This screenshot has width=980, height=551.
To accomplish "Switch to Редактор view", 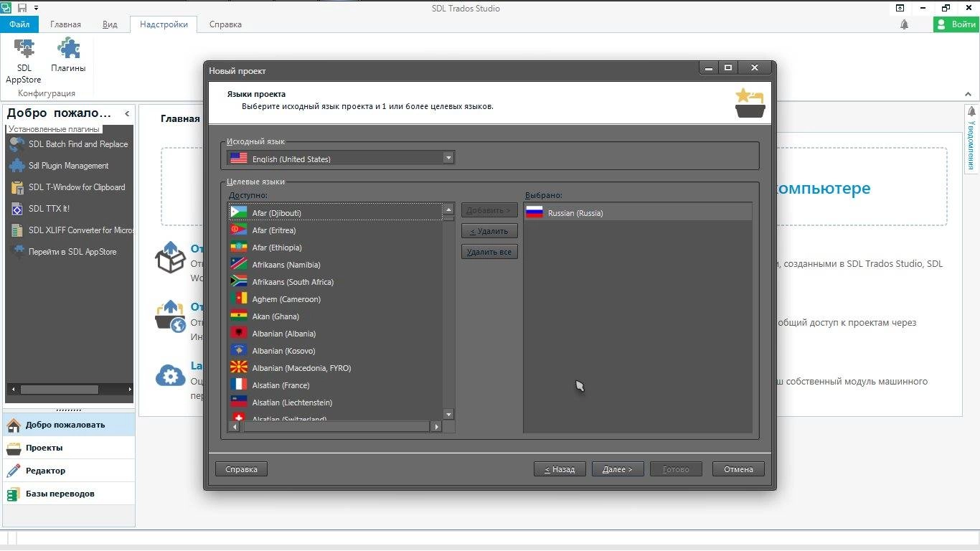I will point(69,471).
